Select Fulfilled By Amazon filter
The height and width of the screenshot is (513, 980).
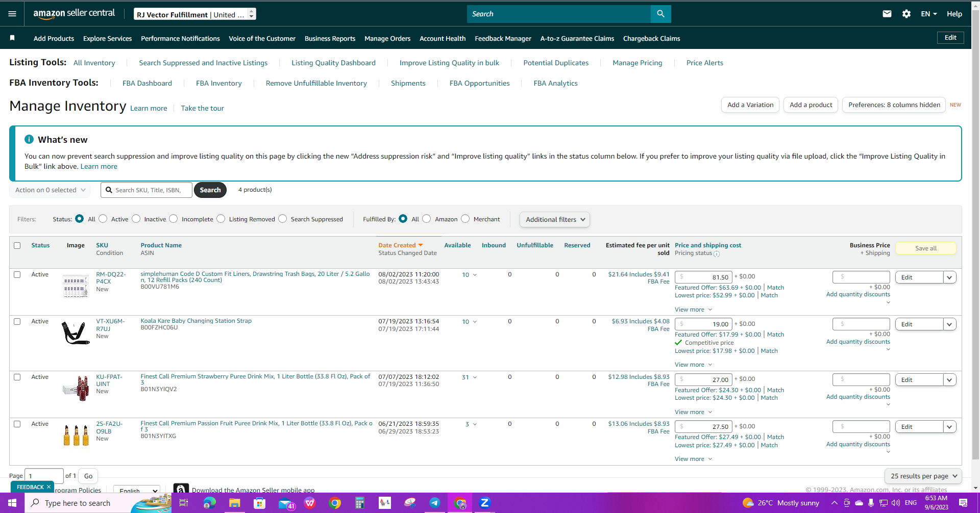click(x=427, y=219)
